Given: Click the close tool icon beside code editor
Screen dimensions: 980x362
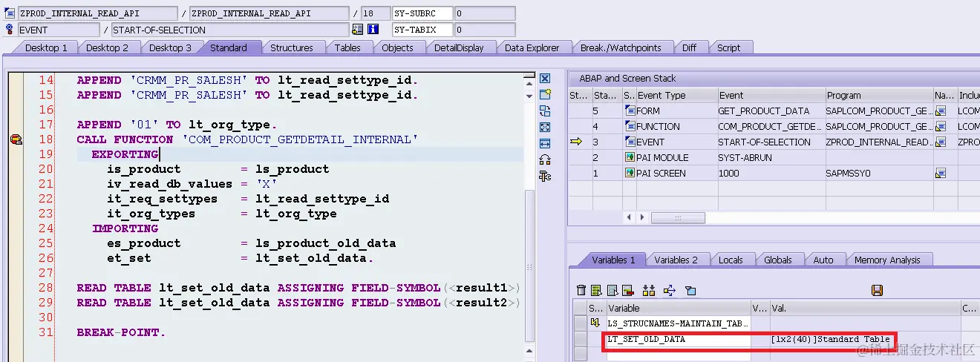Looking at the screenshot, I should click(545, 79).
